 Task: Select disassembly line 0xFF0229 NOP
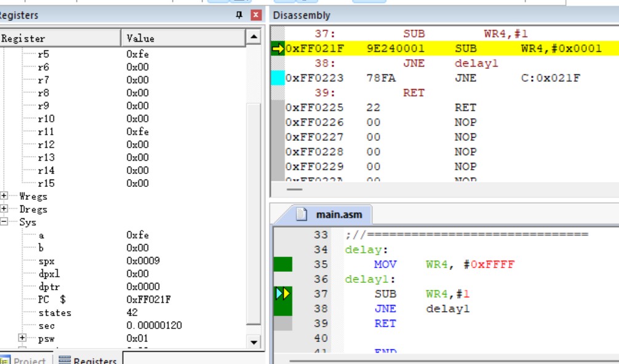452,167
